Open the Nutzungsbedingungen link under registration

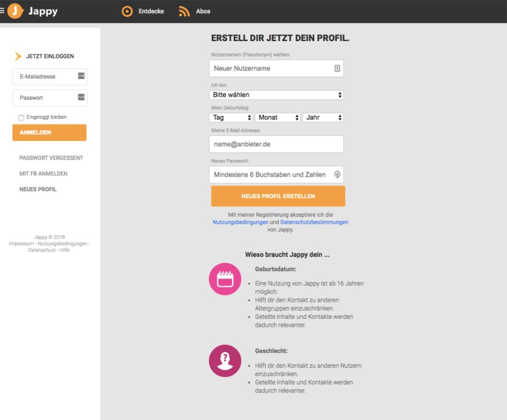click(x=240, y=222)
